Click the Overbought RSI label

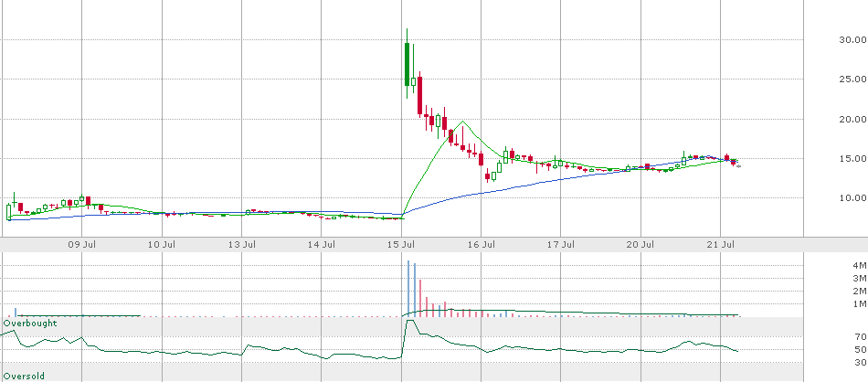click(x=30, y=323)
